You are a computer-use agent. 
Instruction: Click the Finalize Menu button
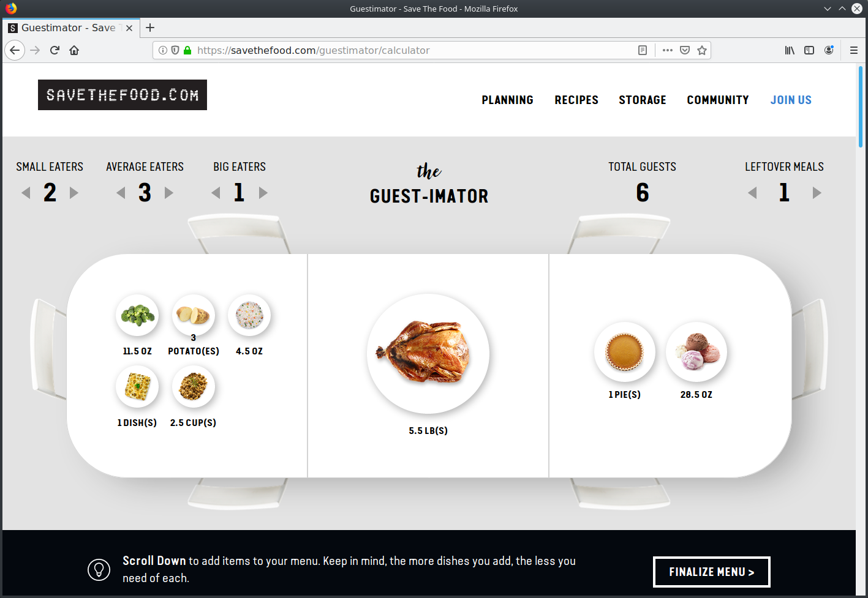click(712, 572)
